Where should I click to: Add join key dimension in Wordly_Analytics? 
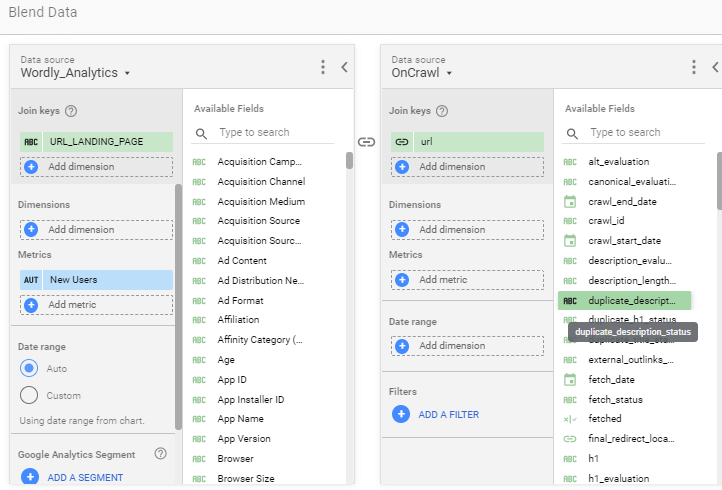click(x=96, y=167)
